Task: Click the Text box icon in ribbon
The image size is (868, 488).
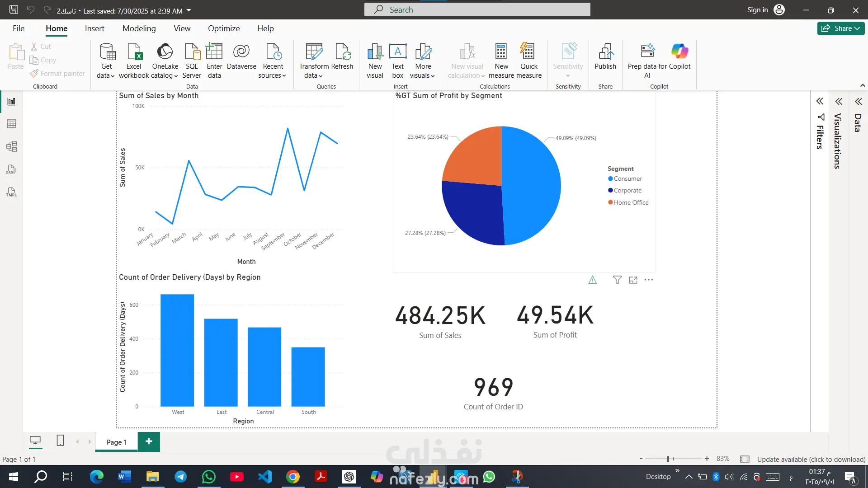Action: (x=397, y=52)
